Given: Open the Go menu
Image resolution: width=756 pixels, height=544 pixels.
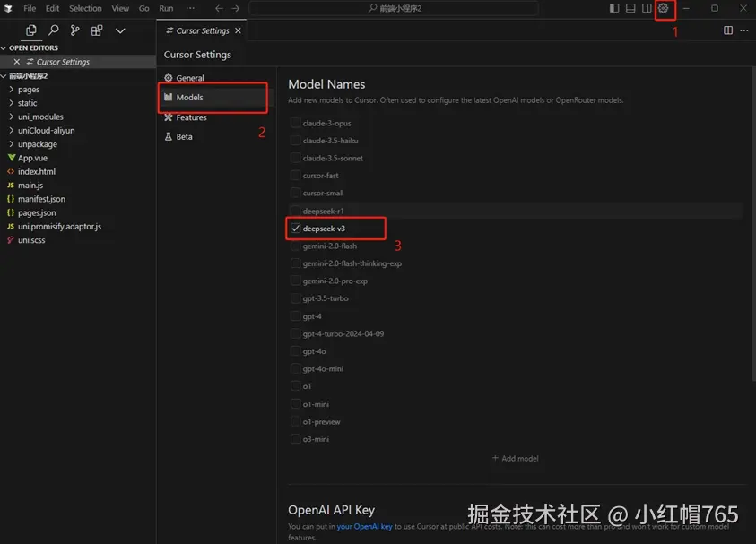Looking at the screenshot, I should pos(143,8).
